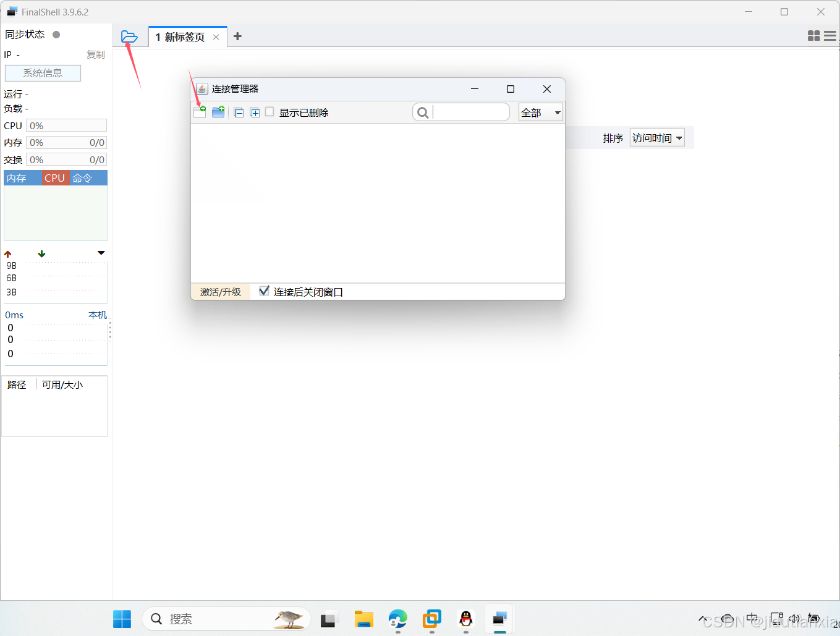
Task: Click the 激活/升级 button
Action: point(221,292)
